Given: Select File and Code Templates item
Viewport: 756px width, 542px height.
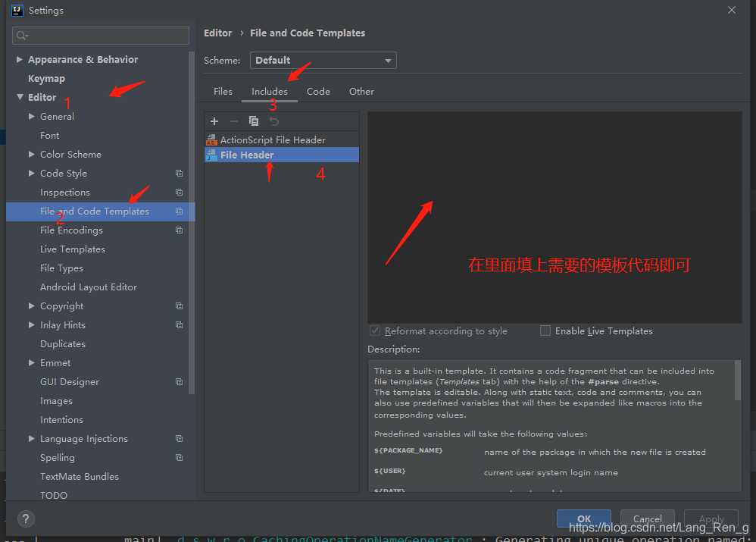Looking at the screenshot, I should click(100, 211).
